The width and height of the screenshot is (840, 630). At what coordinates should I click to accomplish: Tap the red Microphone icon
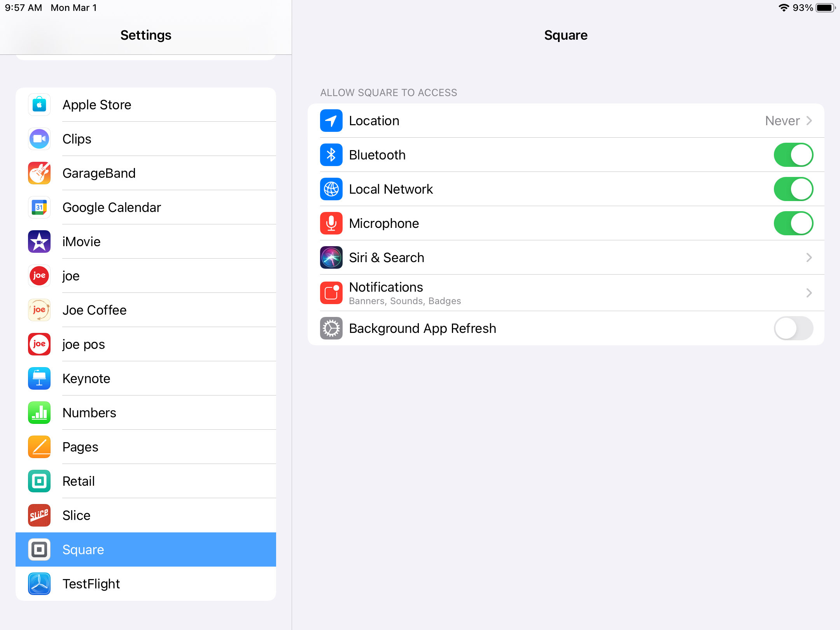(x=331, y=223)
